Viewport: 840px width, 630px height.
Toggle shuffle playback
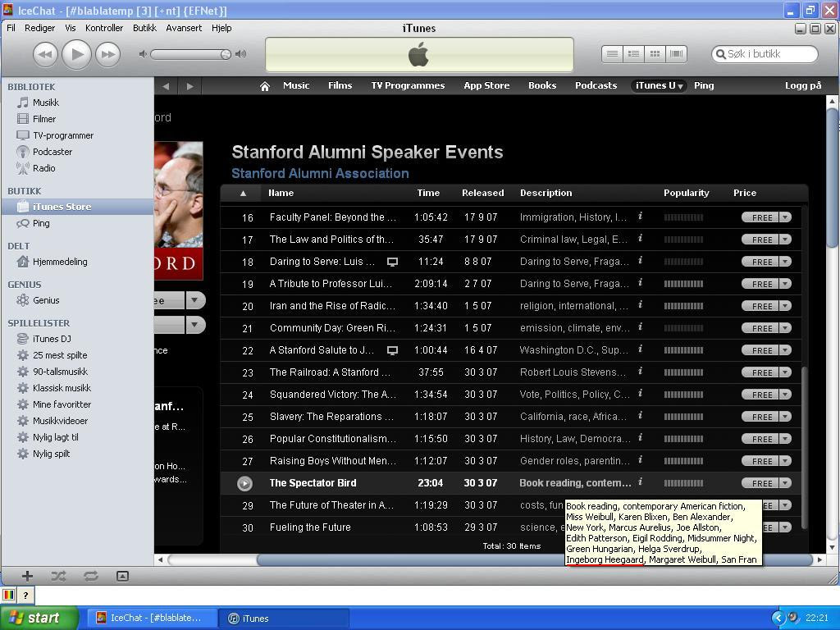(58, 577)
